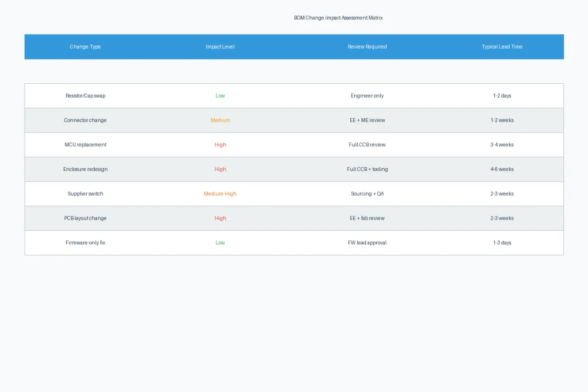Click the Impact Level column header
588x392 pixels.
coord(220,47)
